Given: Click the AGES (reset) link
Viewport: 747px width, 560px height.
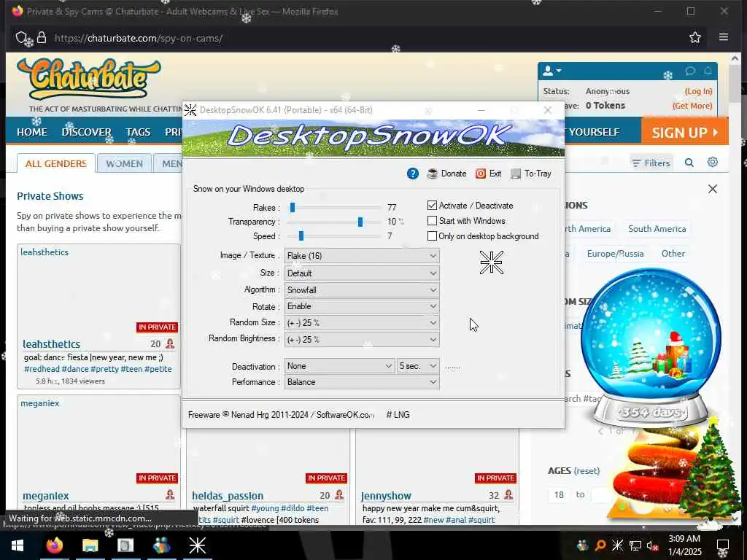Looking at the screenshot, I should (587, 471).
